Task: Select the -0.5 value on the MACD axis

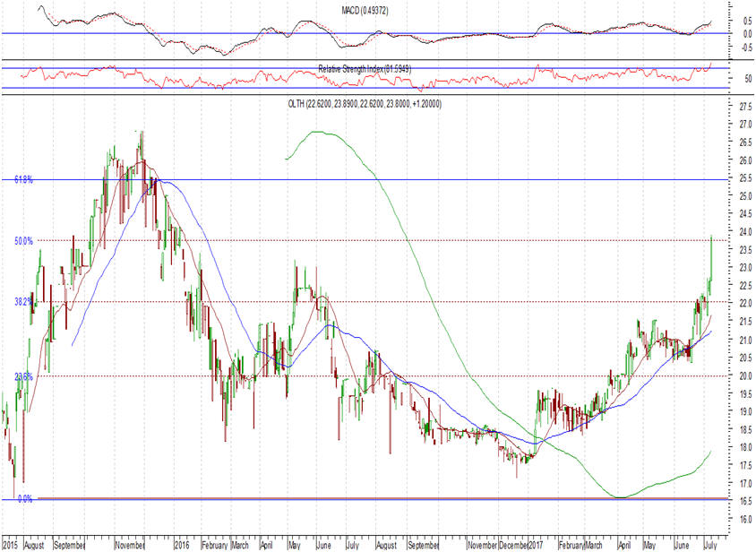Action: coord(739,49)
